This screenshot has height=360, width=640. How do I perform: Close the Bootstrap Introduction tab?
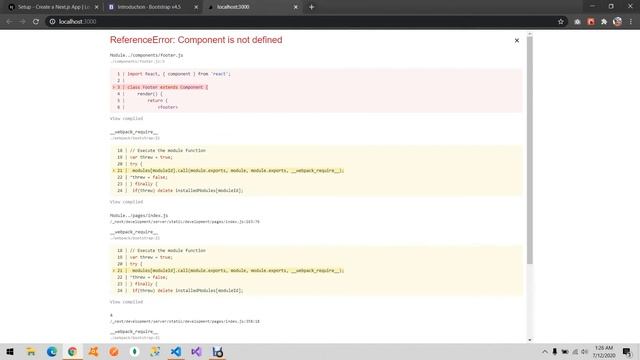pyautogui.click(x=196, y=7)
